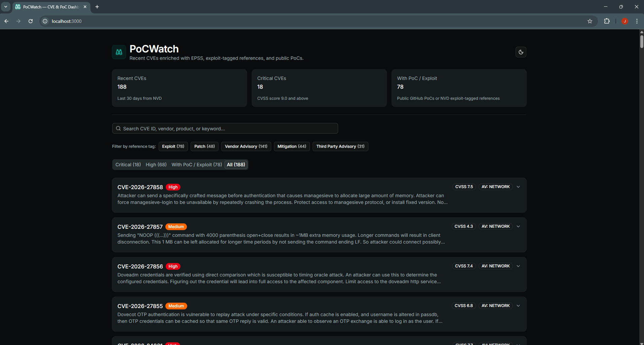
Task: Close the browser window
Action: (x=637, y=7)
